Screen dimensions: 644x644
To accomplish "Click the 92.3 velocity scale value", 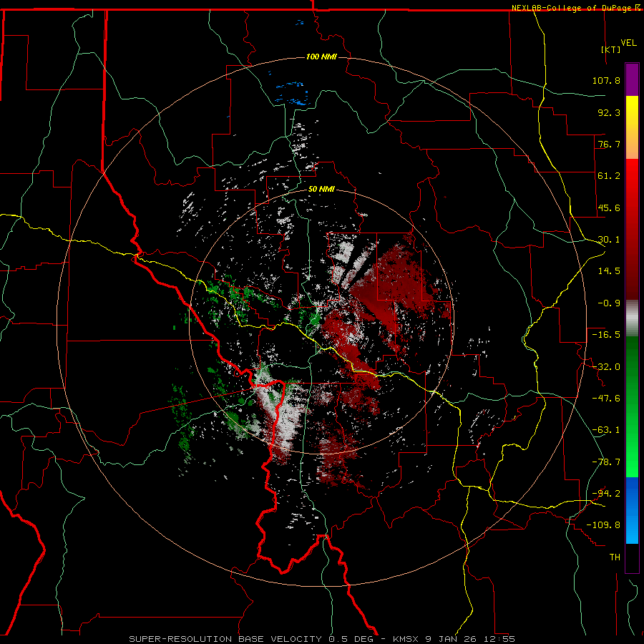I will click(x=609, y=112).
